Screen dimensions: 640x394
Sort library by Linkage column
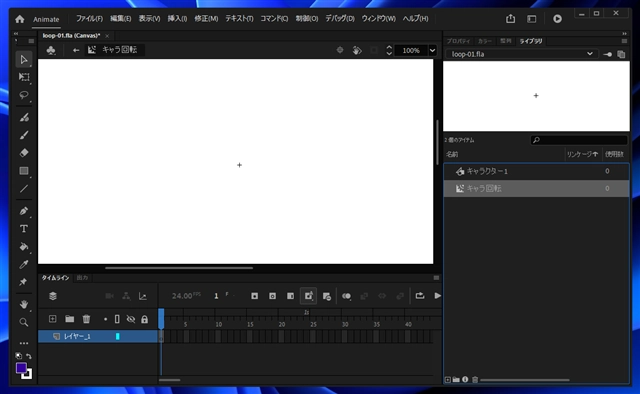[x=582, y=154]
